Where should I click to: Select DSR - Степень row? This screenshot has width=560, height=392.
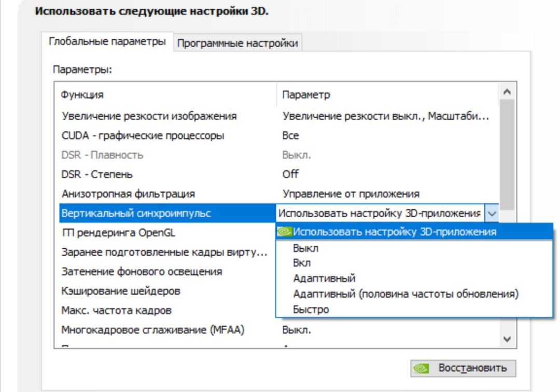(279, 175)
